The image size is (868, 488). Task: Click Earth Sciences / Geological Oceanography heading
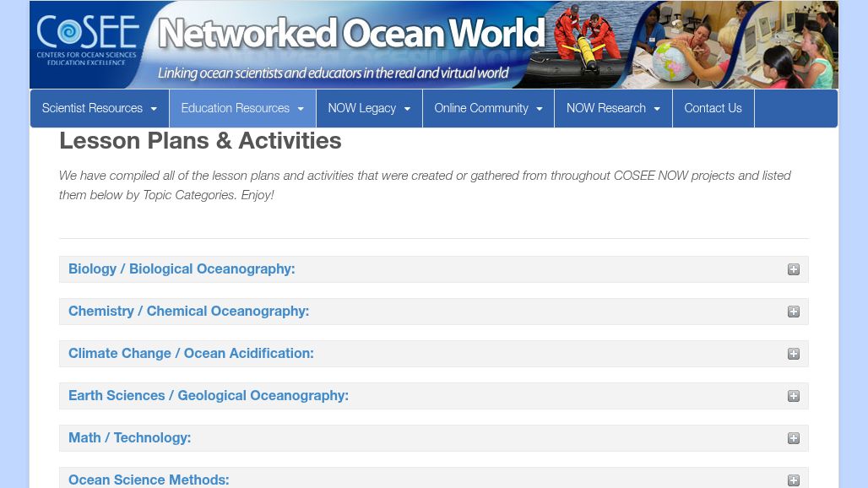coord(208,396)
